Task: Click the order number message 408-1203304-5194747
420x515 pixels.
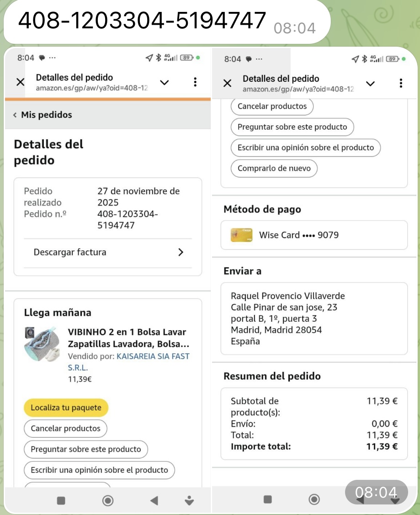Action: tap(142, 21)
